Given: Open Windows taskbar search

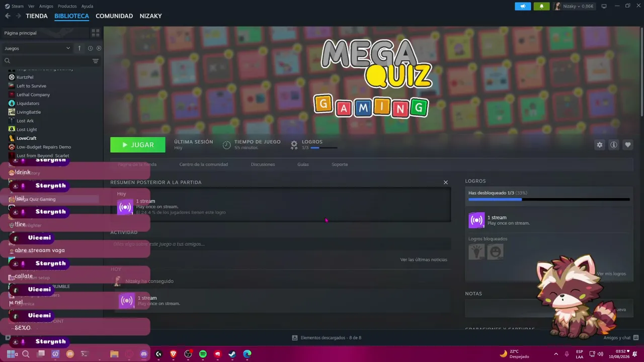Looking at the screenshot, I should [x=26, y=354].
